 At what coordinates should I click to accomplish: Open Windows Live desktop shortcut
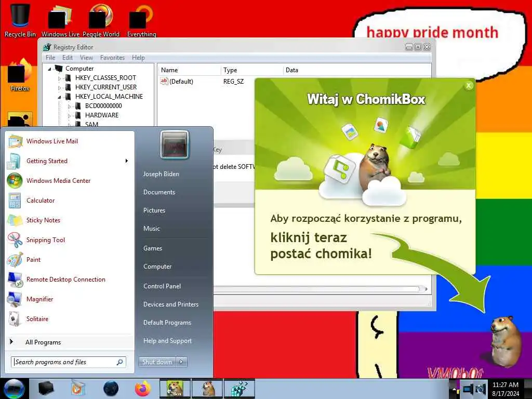coord(60,20)
